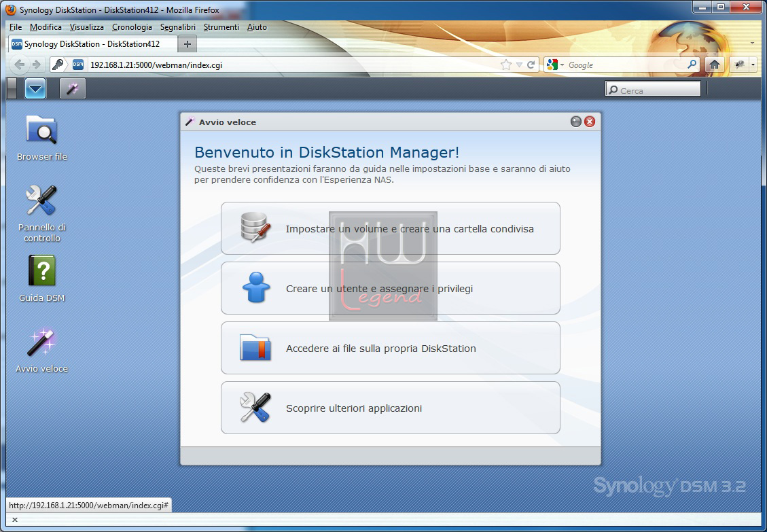The height and width of the screenshot is (532, 767).
Task: Click the Show Desktop strip on DSM taskbar
Action: coord(12,88)
